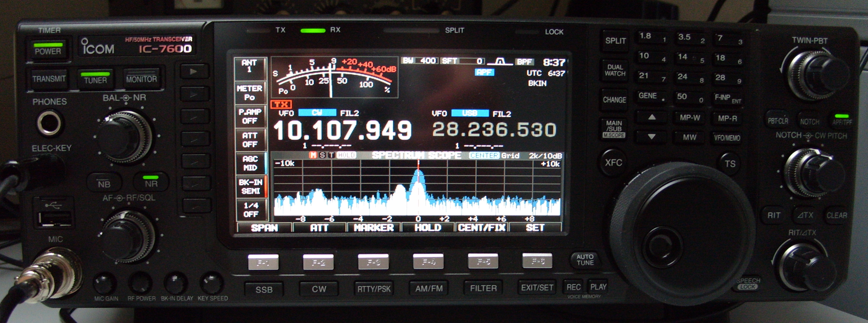This screenshot has height=323, width=868.
Task: Select CW mode button
Action: [319, 289]
